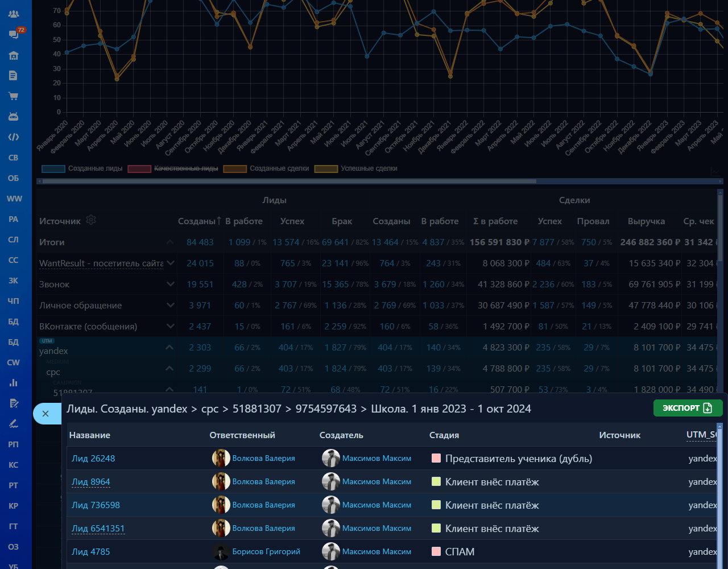Open the contacts people icon in sidebar
728x569 pixels.
tap(13, 14)
